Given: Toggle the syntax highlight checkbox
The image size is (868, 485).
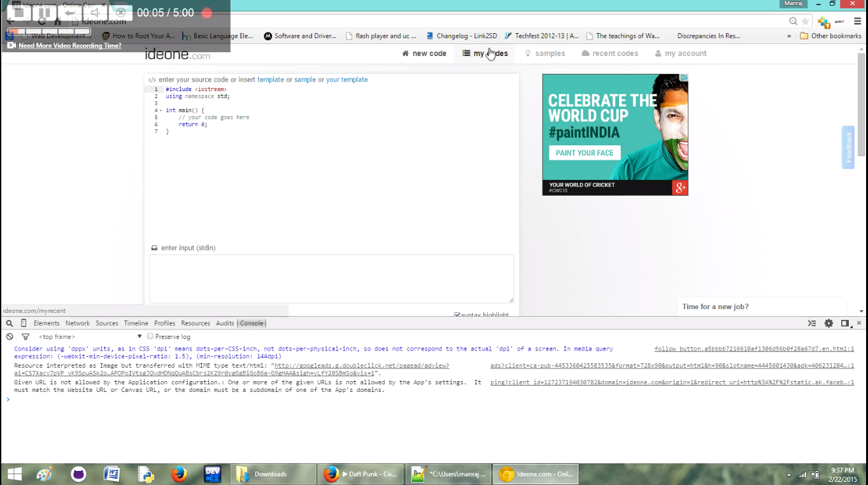Looking at the screenshot, I should 457,315.
